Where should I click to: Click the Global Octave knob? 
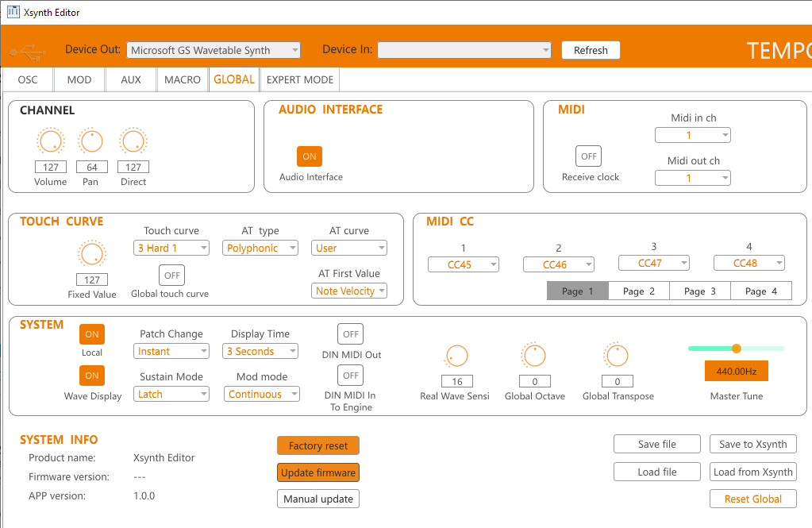(534, 356)
